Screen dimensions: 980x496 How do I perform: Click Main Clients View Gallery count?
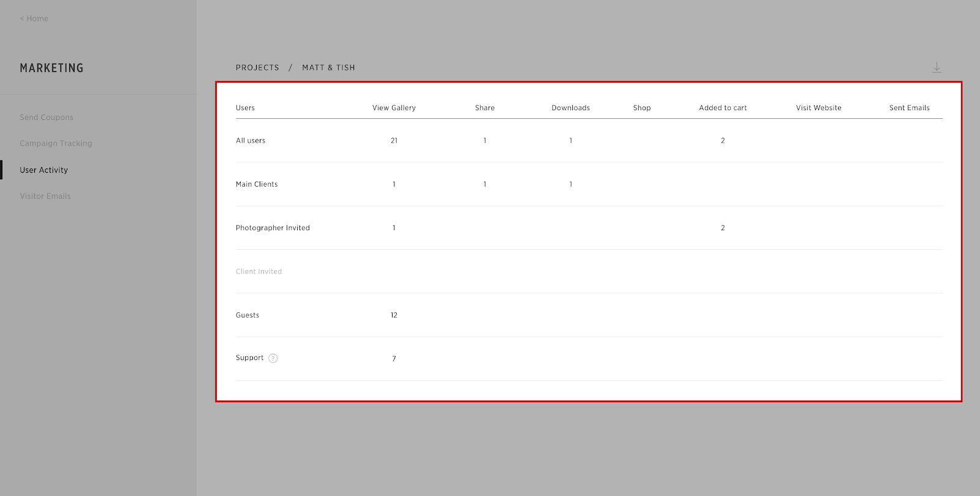pyautogui.click(x=394, y=184)
